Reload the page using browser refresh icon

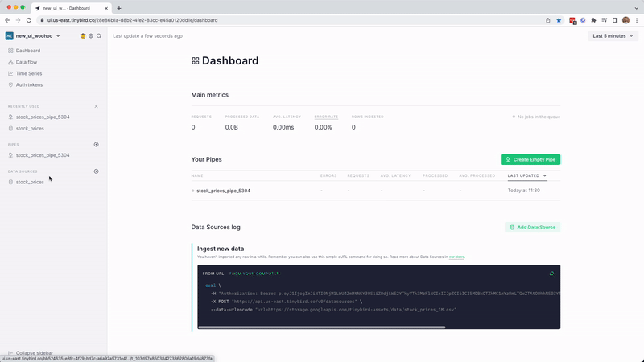(30, 20)
